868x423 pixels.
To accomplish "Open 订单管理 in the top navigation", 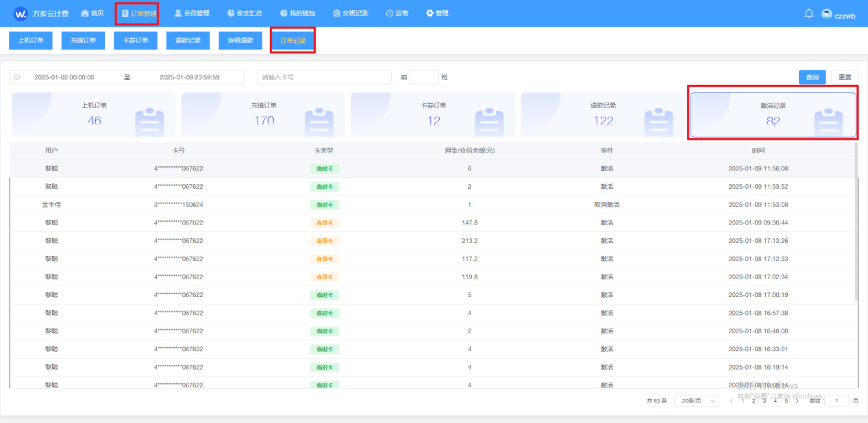I will [x=138, y=13].
